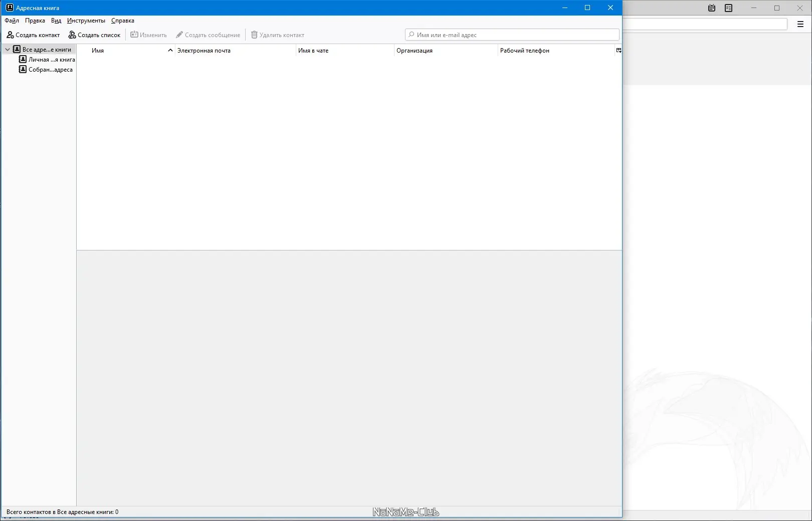This screenshot has height=521, width=812.
Task: Collapse the 'Все адресные книги' tree node
Action: point(8,50)
